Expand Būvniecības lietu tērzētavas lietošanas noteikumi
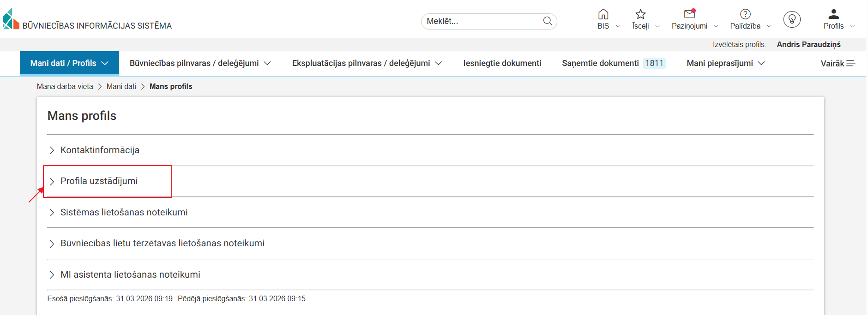The height and width of the screenshot is (315, 868). click(x=162, y=244)
